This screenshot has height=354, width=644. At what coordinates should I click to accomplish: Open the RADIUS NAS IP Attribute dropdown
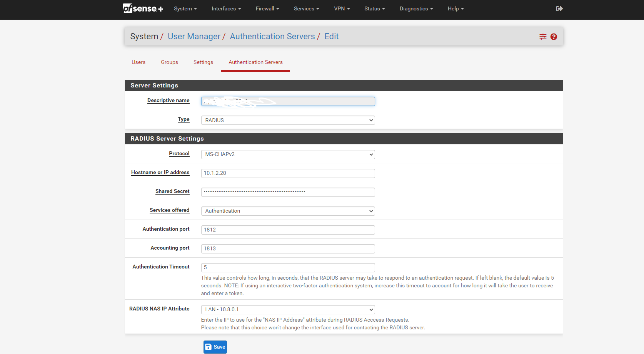[288, 309]
